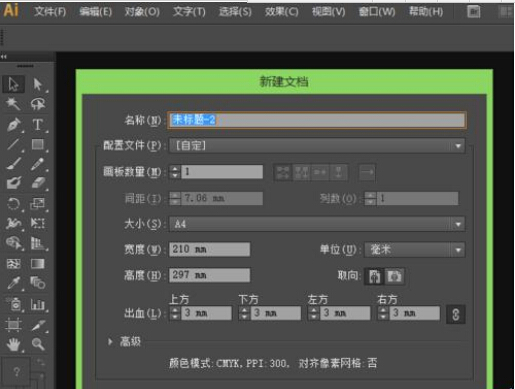The height and width of the screenshot is (389, 515).
Task: Open the 对象(O) menu
Action: coord(142,12)
